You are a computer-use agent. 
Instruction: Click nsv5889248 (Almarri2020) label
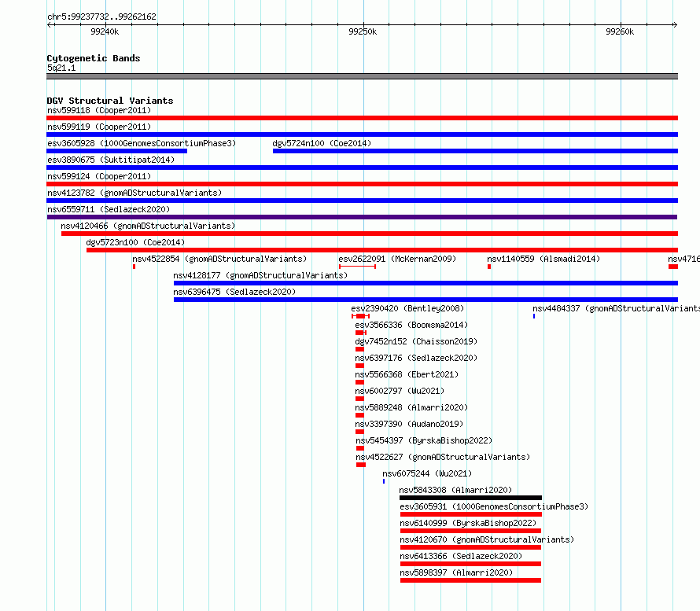[411, 407]
